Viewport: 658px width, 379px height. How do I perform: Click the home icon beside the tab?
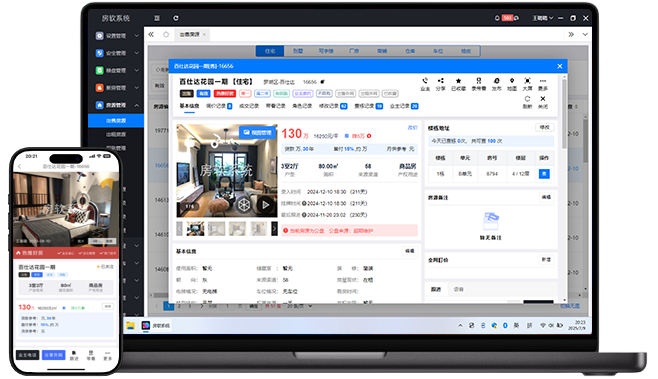tap(166, 34)
